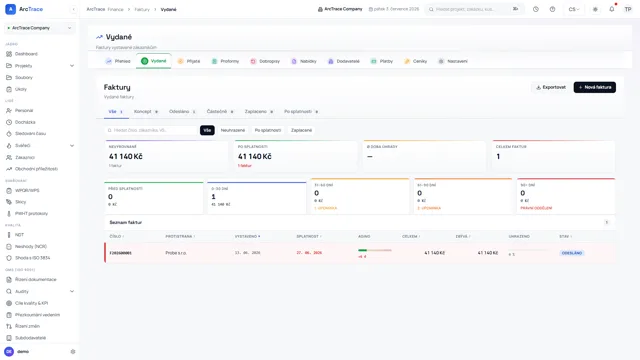Open Soubory in the sidebar

pos(24,78)
